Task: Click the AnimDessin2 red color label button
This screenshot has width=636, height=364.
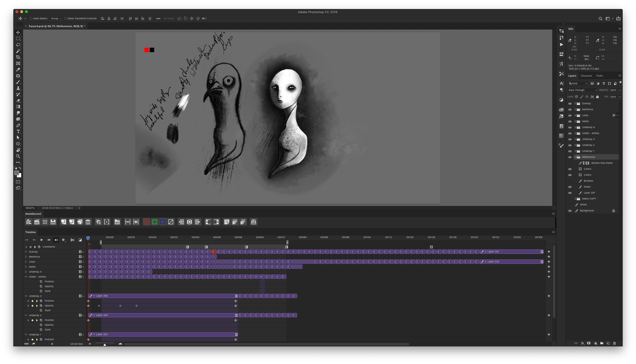Action: coord(146,222)
